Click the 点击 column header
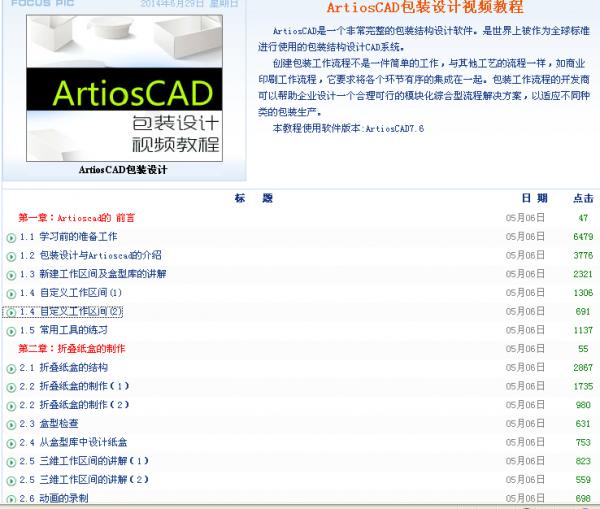Viewport: 600px width, 509px height. coord(583,198)
